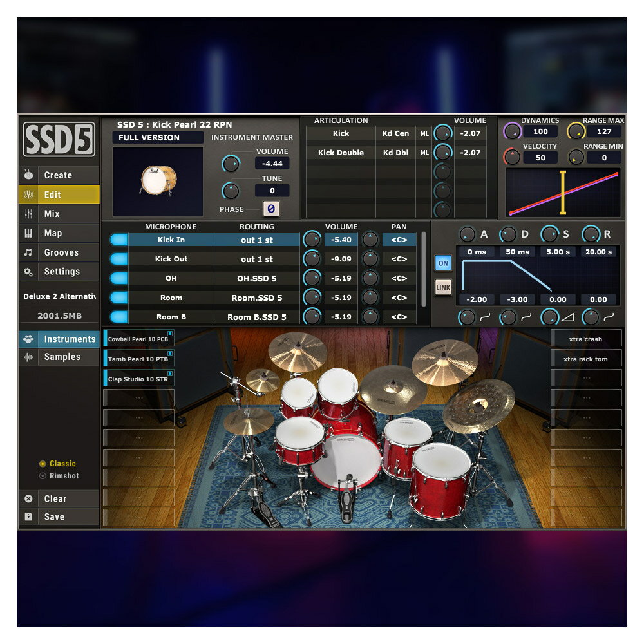Viewport: 644px width, 644px height.
Task: Toggle the envelope ON button
Action: click(x=443, y=263)
